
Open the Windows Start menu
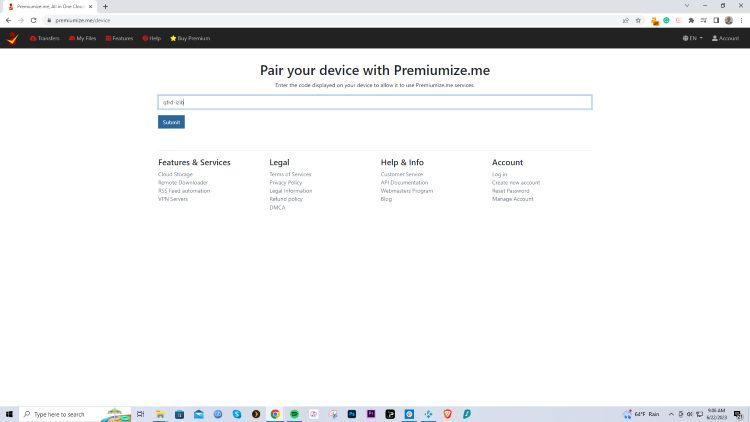[9, 414]
